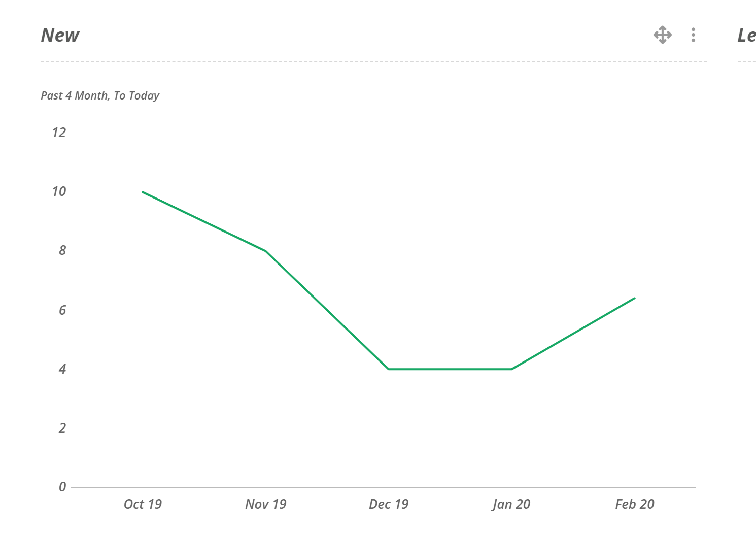Viewport: 756px width, 560px height.
Task: Click the 12 y-axis tick label
Action: [x=59, y=133]
